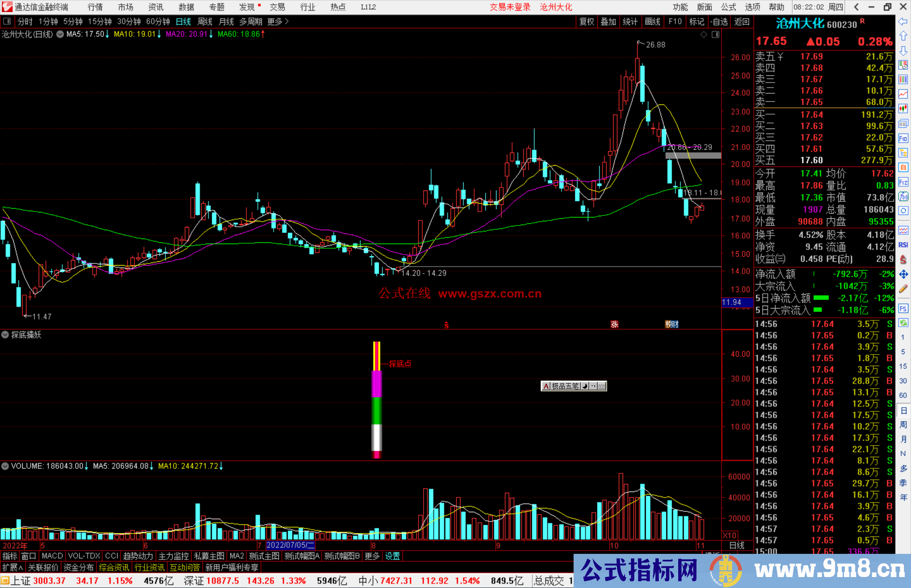The height and width of the screenshot is (588, 911).
Task: Toggle the VOLUME panel circle button
Action: [5, 466]
